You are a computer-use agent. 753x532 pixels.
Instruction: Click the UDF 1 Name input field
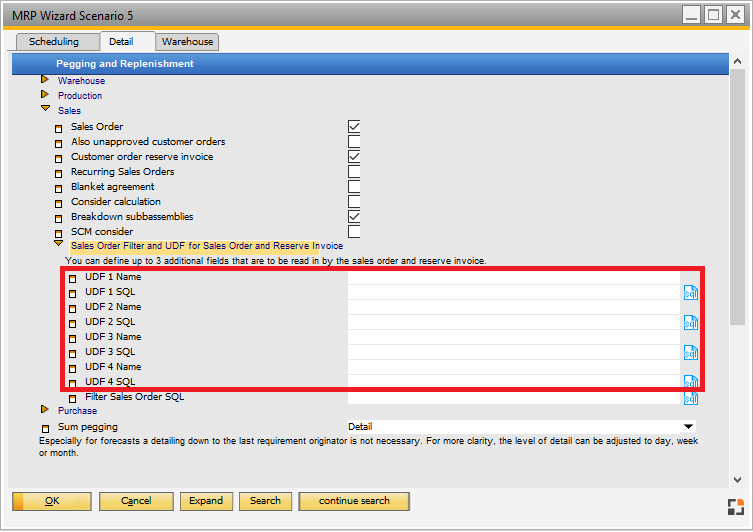click(x=512, y=277)
